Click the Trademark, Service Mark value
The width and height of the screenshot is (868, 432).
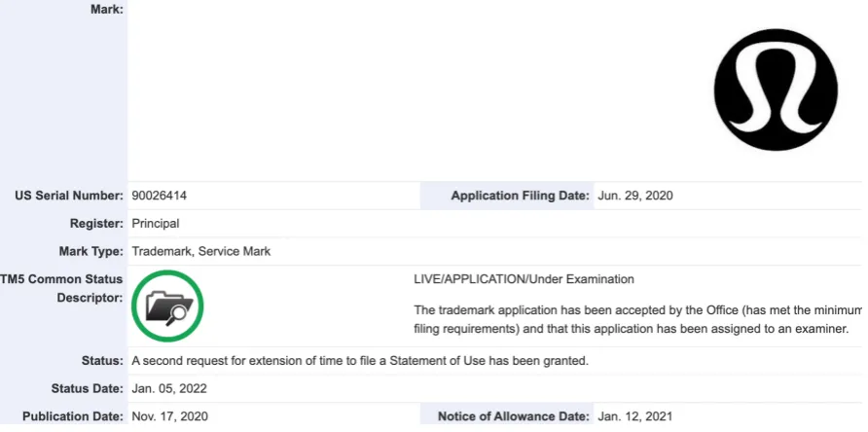(201, 251)
